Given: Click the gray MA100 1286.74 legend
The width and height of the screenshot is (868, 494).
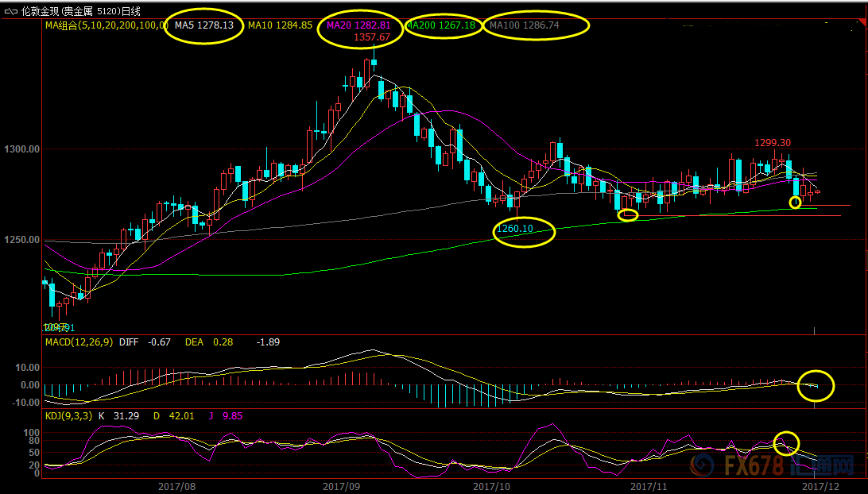Looking at the screenshot, I should [x=536, y=25].
